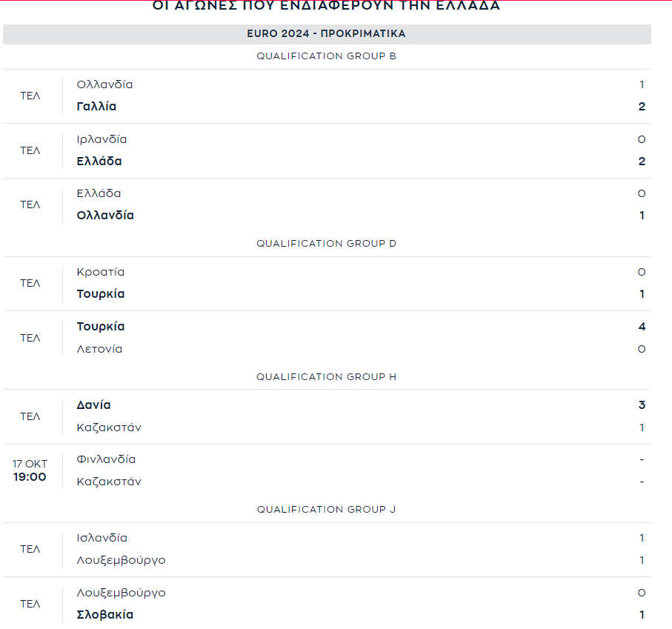Select the Qualification Group J heading
672x629 pixels.
327,510
